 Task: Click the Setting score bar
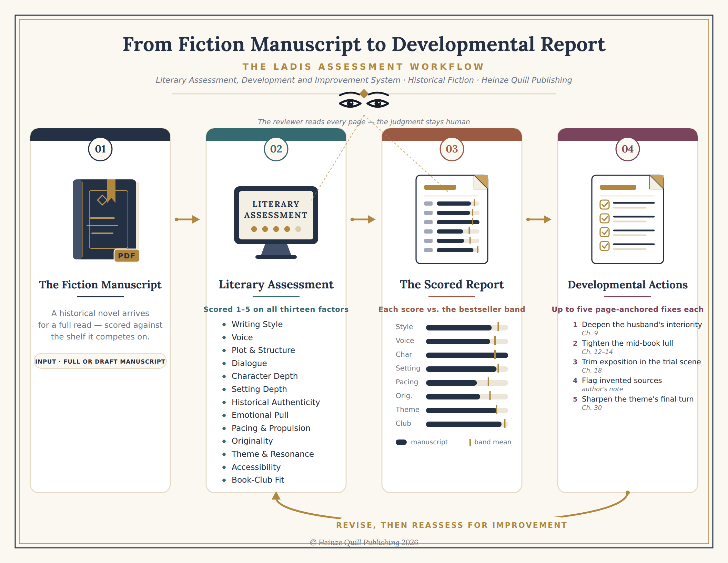tap(467, 369)
